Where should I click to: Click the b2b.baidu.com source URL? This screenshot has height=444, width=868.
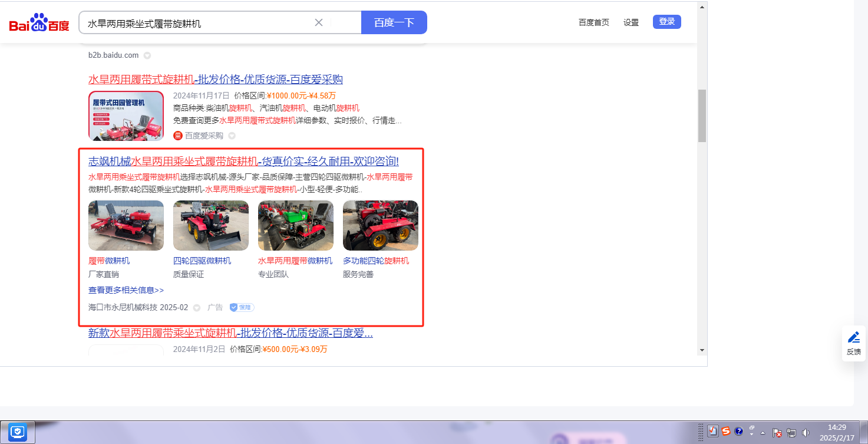114,55
